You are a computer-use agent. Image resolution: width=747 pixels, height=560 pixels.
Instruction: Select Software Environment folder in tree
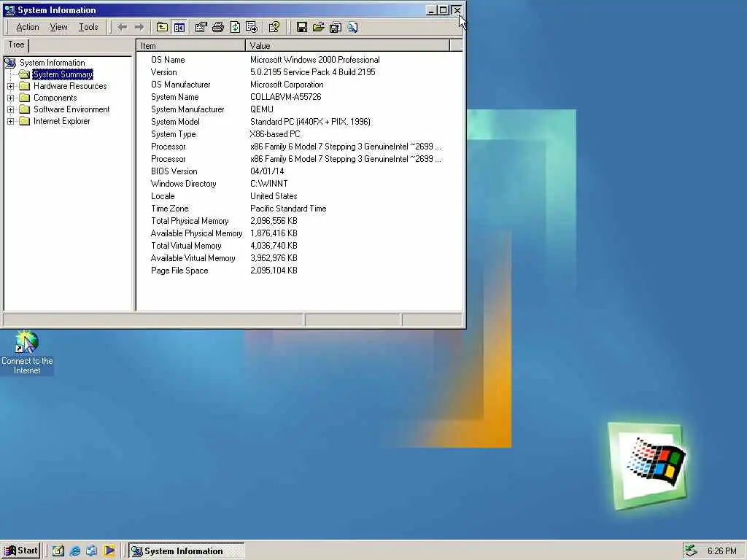pyautogui.click(x=71, y=109)
